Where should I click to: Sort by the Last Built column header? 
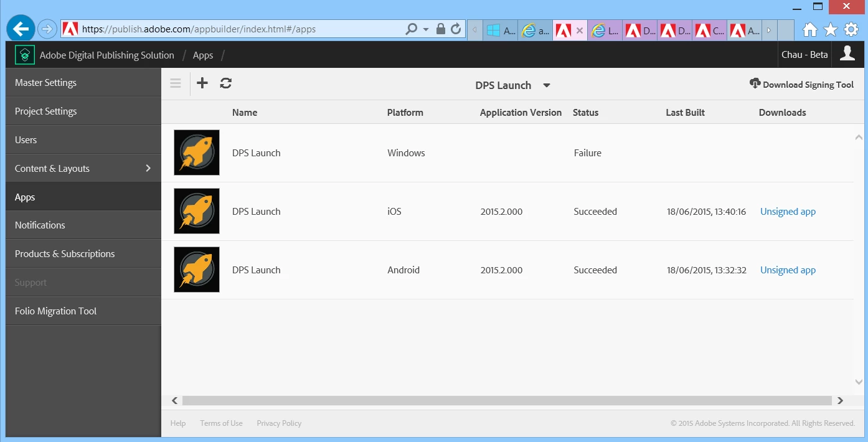(686, 113)
